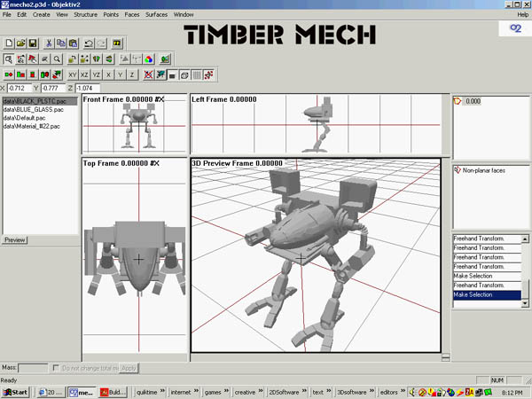Click the history list scroll up arrow
This screenshot has width=532, height=399.
(525, 239)
